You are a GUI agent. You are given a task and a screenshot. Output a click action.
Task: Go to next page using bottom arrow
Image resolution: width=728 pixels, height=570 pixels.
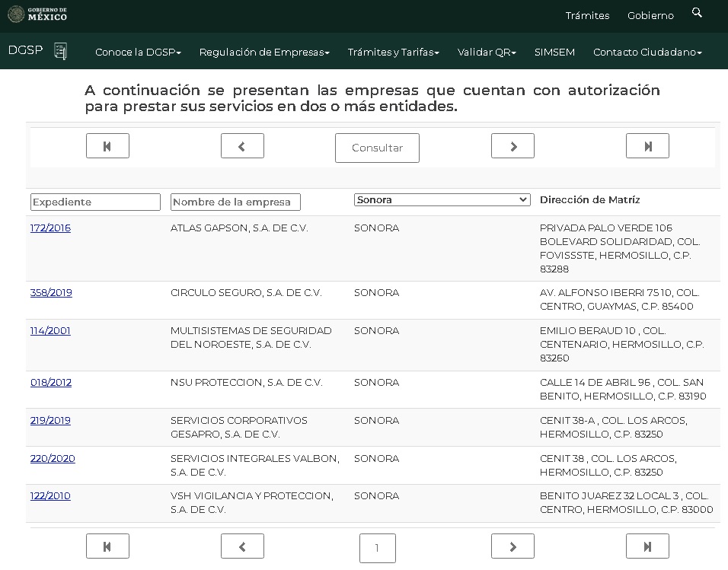512,546
